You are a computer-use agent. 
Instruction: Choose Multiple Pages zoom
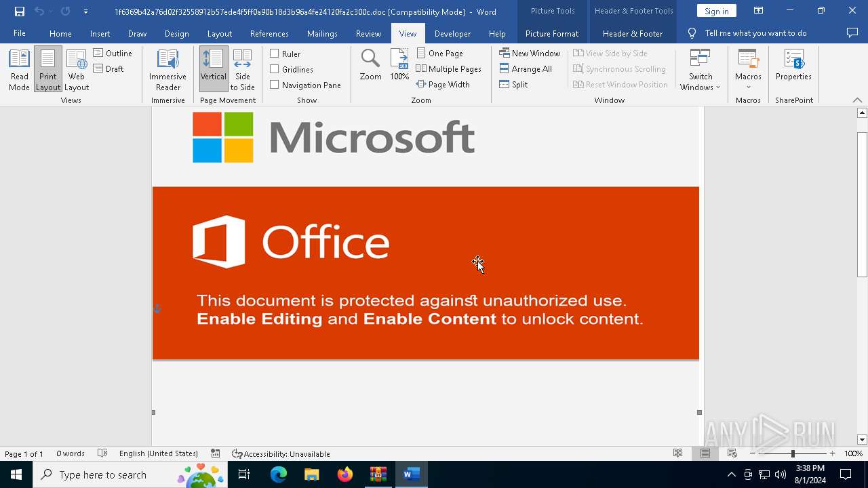pos(448,68)
